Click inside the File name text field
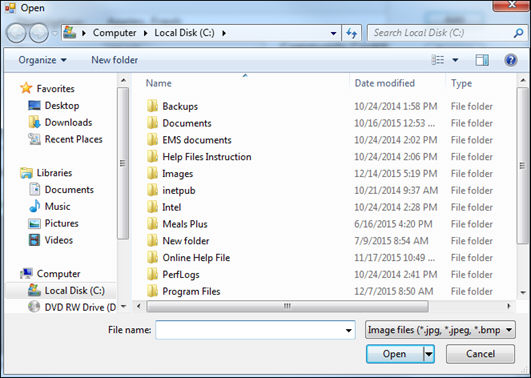This screenshot has width=531, height=378. tap(250, 330)
